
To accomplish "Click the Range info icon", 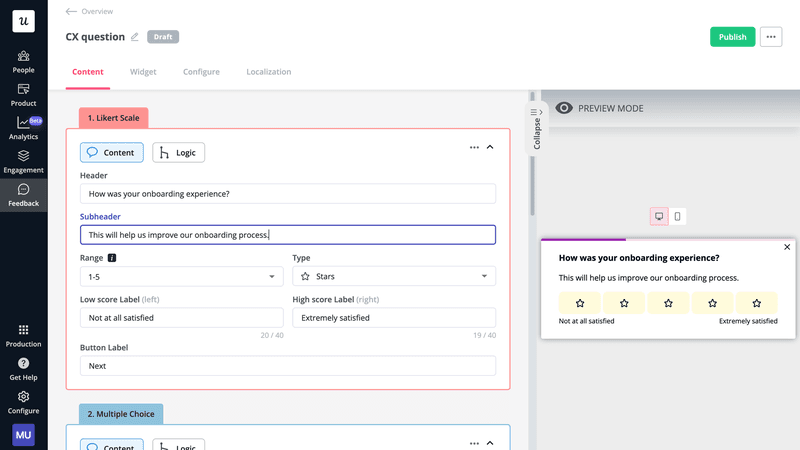I will (112, 258).
